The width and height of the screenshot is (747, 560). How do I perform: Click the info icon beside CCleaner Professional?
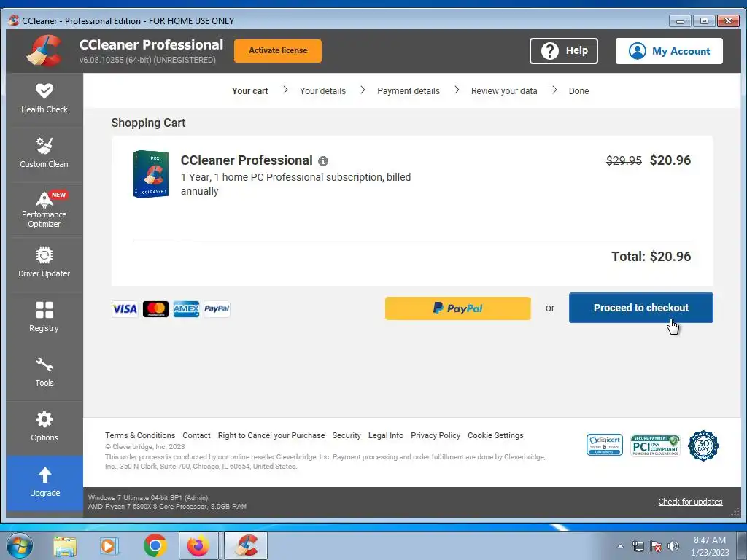[x=323, y=161]
